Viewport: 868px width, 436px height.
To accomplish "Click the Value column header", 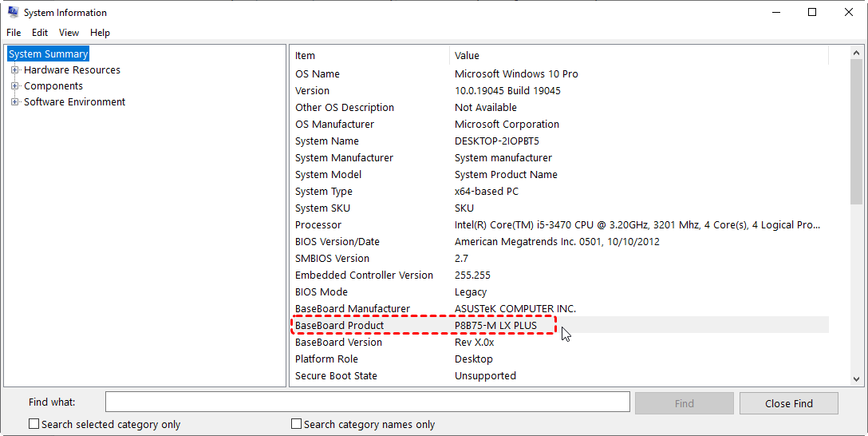I will (x=638, y=55).
